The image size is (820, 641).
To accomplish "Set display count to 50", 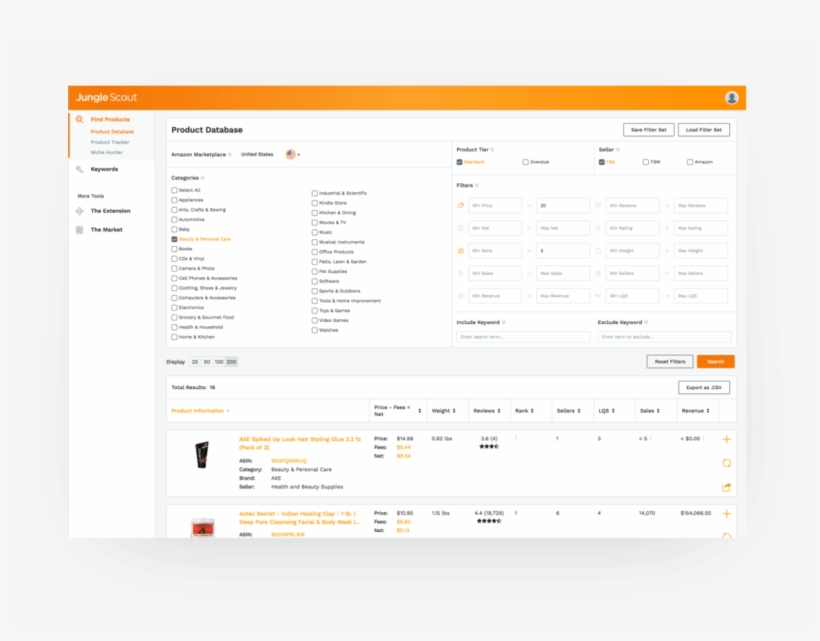I will (207, 362).
